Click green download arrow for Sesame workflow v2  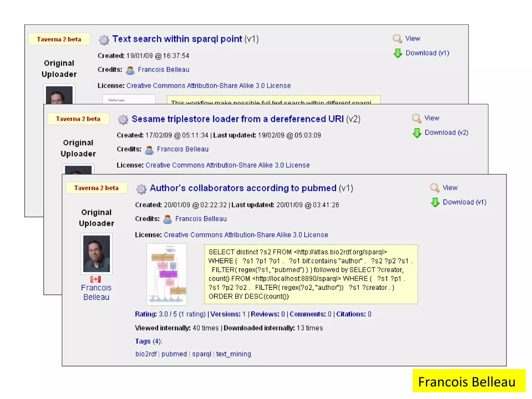[417, 133]
